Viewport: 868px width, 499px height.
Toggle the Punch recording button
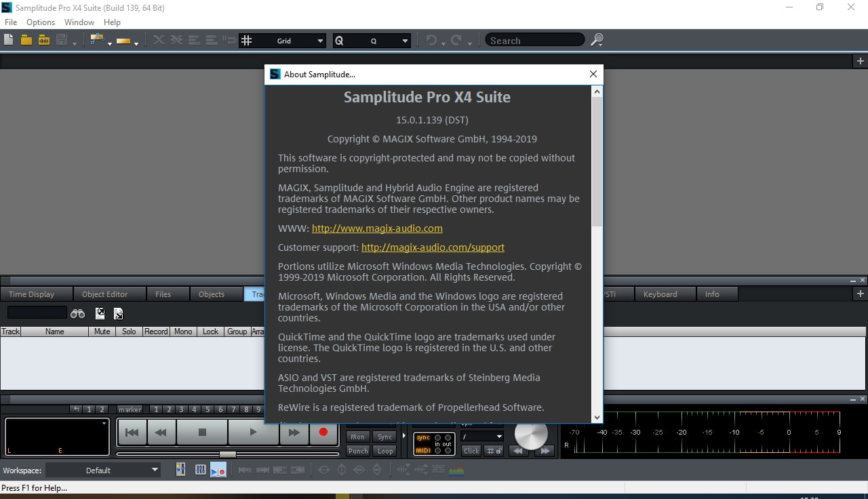(x=357, y=451)
